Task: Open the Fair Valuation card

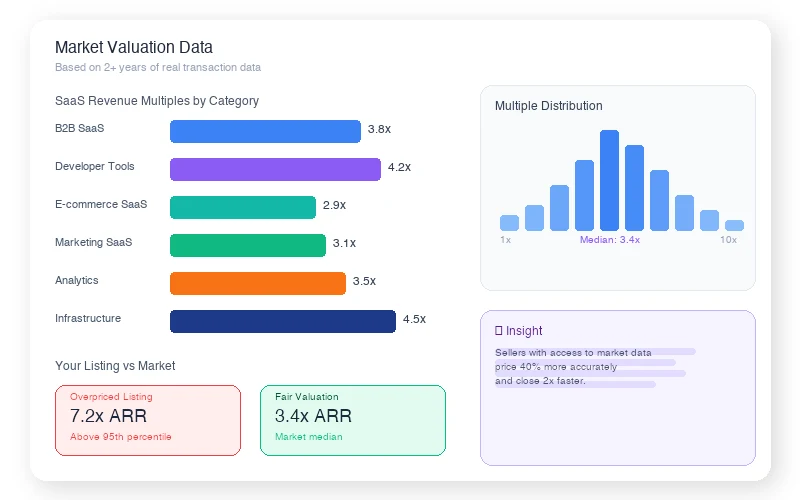Action: click(x=352, y=420)
